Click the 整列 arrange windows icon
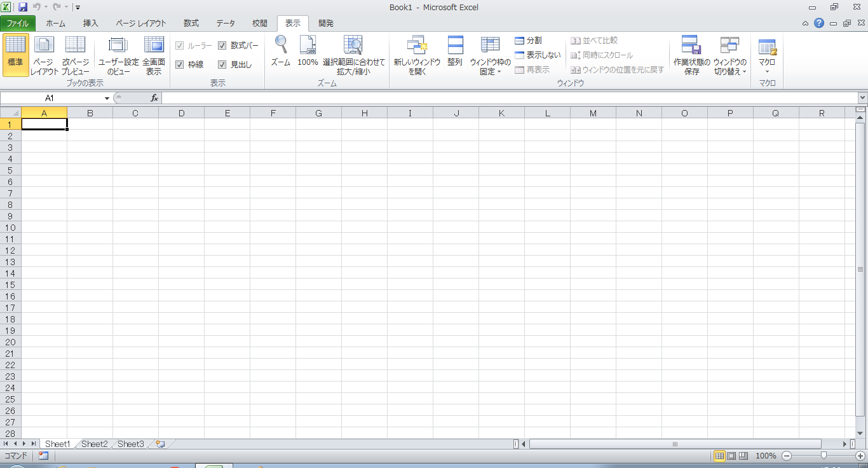The image size is (868, 468). pos(455,46)
